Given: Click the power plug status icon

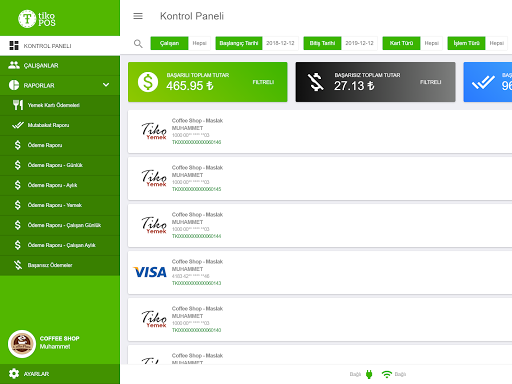Looking at the screenshot, I should tap(369, 374).
